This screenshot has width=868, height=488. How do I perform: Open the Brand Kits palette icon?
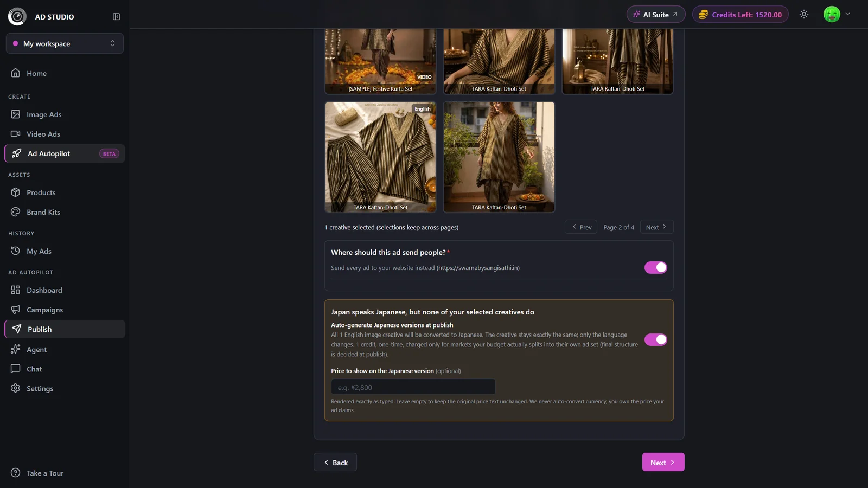coord(16,212)
